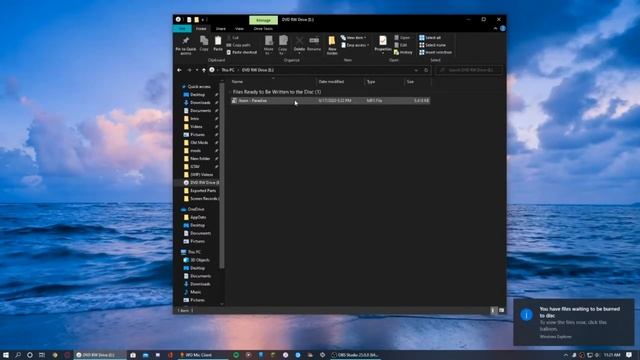Open File Explorer help icon
Image resolution: width=640 pixels, height=360 pixels.
(502, 29)
